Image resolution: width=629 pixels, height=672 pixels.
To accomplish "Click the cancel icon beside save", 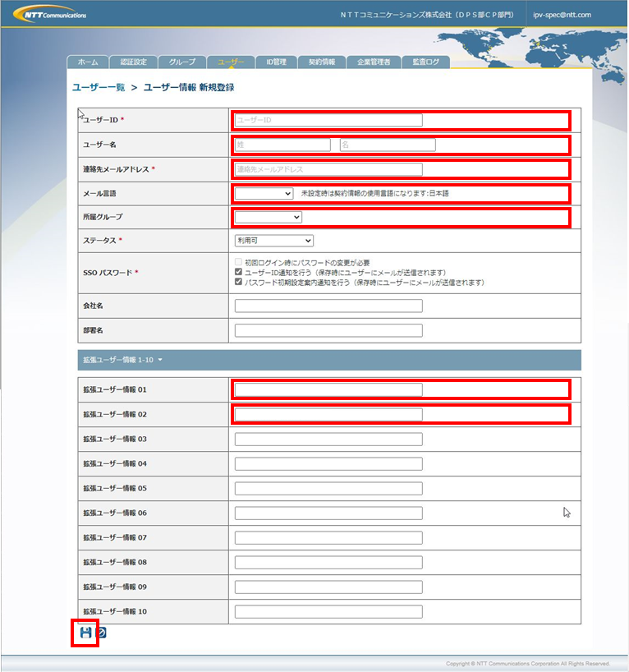I will click(101, 633).
